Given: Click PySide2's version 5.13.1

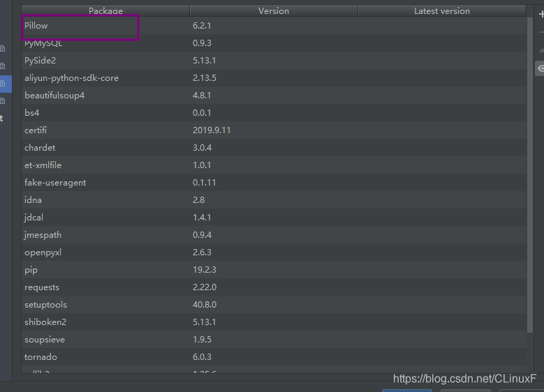Looking at the screenshot, I should (x=204, y=60).
